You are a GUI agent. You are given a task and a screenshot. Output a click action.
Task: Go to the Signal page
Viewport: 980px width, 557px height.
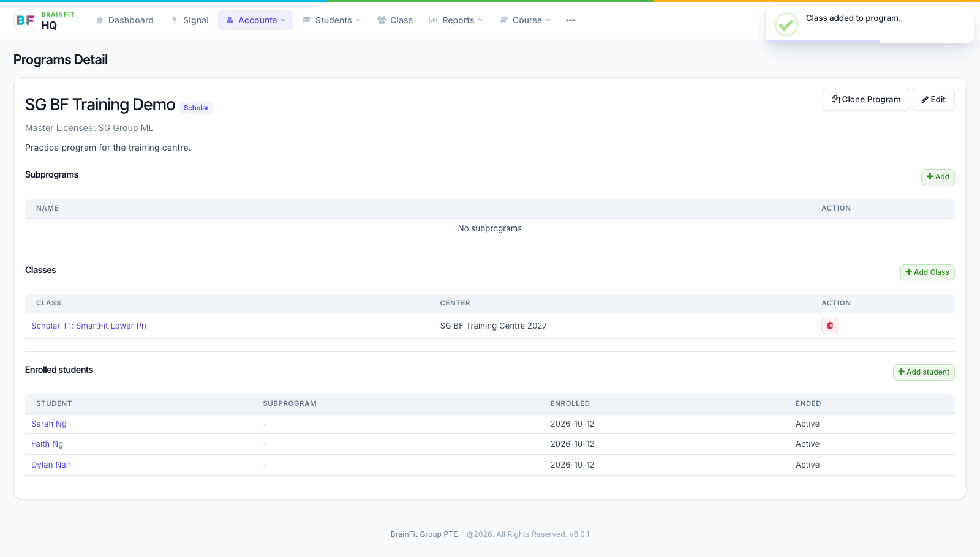pyautogui.click(x=190, y=20)
